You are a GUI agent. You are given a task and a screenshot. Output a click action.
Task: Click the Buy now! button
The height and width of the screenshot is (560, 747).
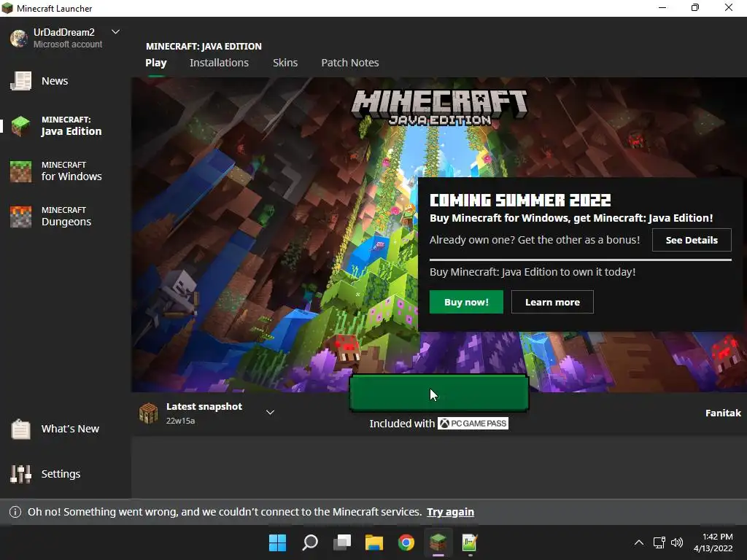[x=466, y=302]
